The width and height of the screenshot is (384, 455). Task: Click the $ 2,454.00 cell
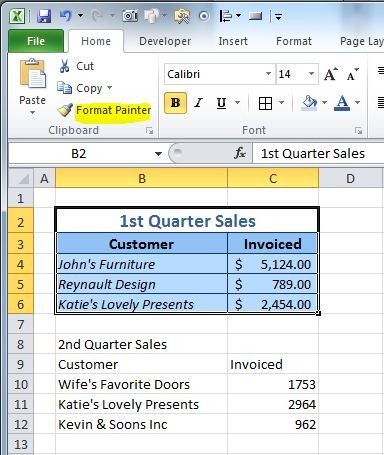pos(273,304)
